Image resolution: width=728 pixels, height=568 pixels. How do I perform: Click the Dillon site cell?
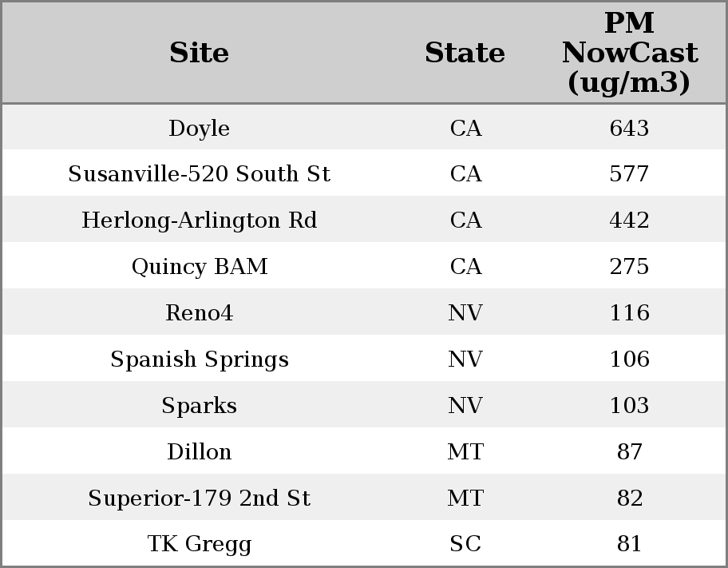click(x=199, y=452)
